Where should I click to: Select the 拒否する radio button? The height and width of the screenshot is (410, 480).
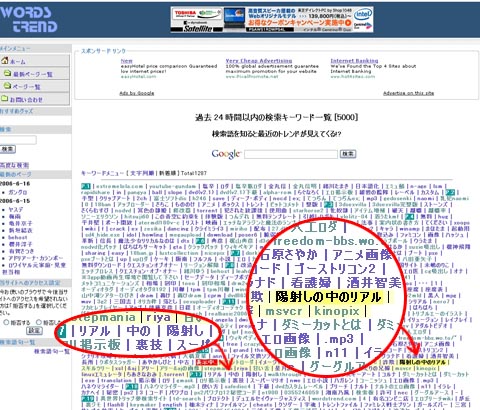(6, 322)
